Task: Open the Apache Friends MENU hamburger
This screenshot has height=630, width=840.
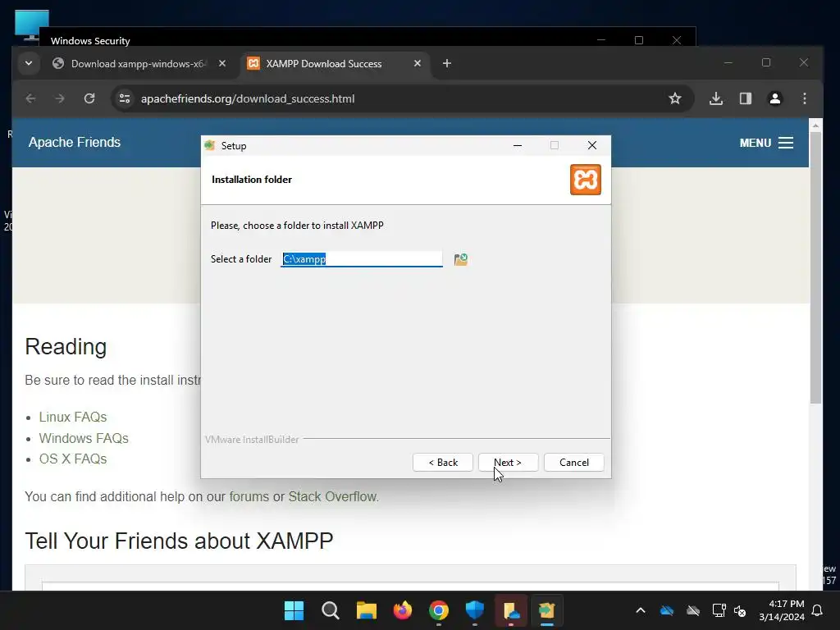Action: [x=767, y=143]
